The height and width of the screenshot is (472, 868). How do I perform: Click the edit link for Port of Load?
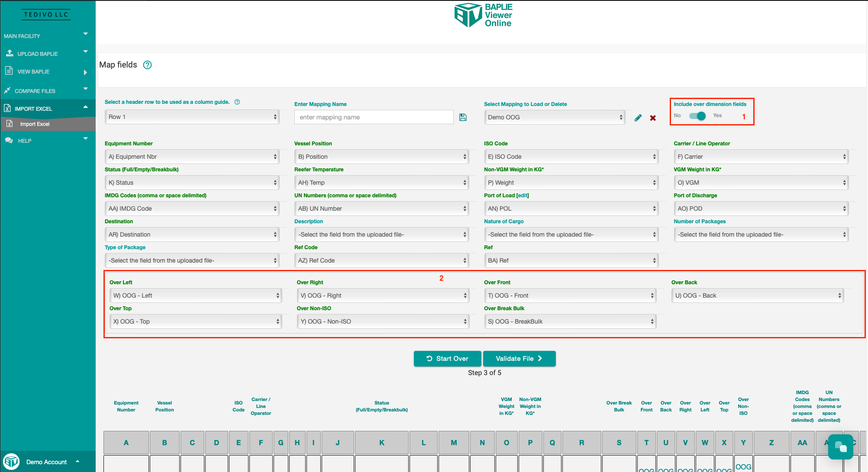tap(523, 196)
